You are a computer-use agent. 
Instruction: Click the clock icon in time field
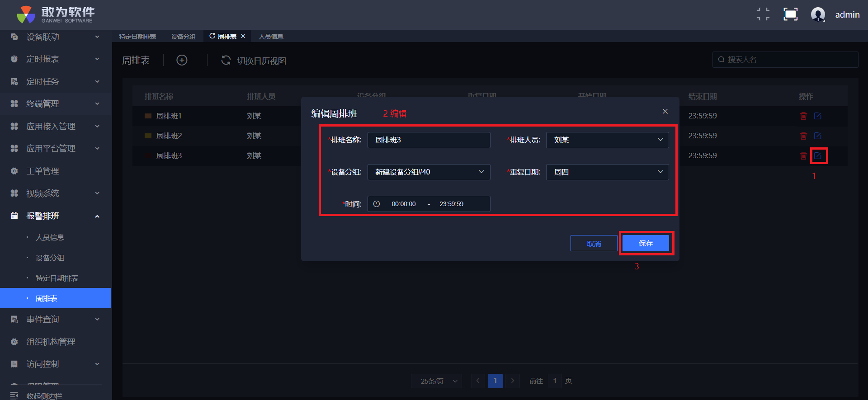(x=377, y=204)
